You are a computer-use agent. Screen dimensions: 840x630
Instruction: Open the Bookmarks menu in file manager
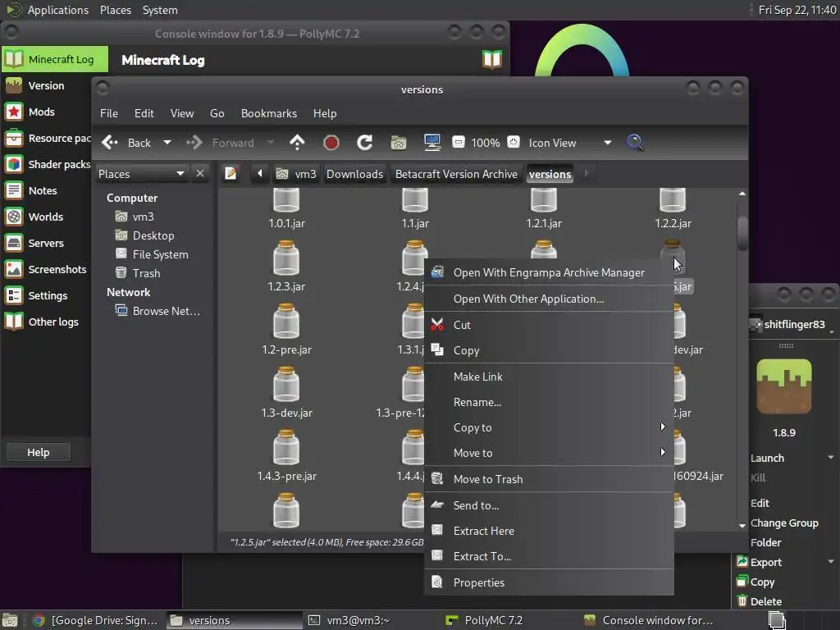pyautogui.click(x=269, y=113)
